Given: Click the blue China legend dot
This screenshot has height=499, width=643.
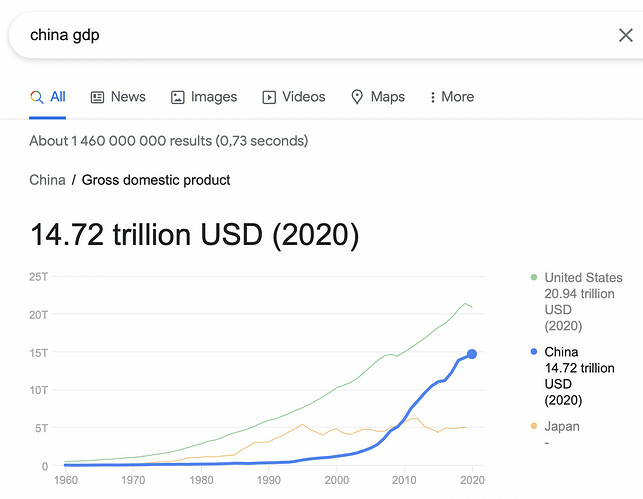Looking at the screenshot, I should pos(534,351).
